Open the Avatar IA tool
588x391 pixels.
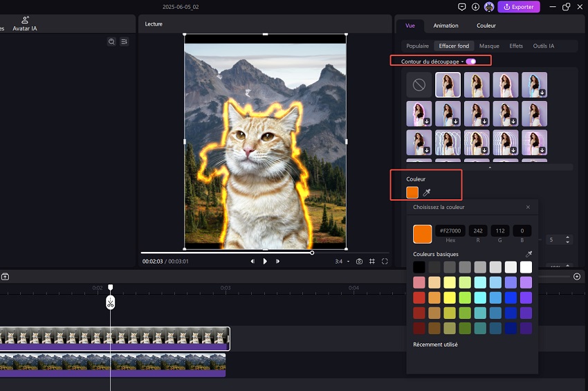tap(25, 24)
